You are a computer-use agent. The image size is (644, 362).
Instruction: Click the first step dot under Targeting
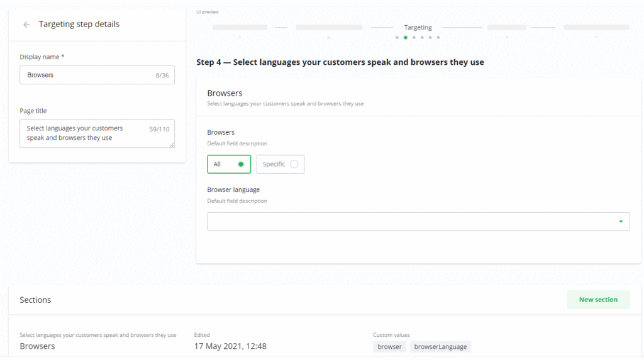397,38
